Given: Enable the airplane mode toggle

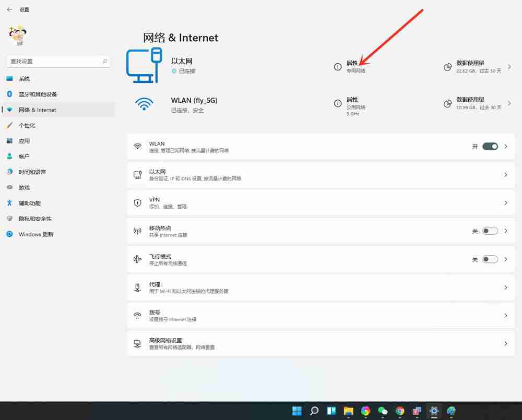Looking at the screenshot, I should (x=490, y=259).
